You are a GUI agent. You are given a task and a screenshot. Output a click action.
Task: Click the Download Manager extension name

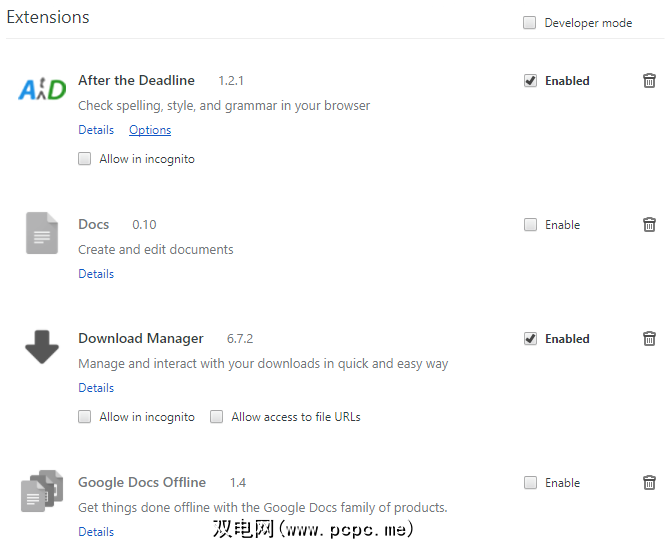pos(141,338)
